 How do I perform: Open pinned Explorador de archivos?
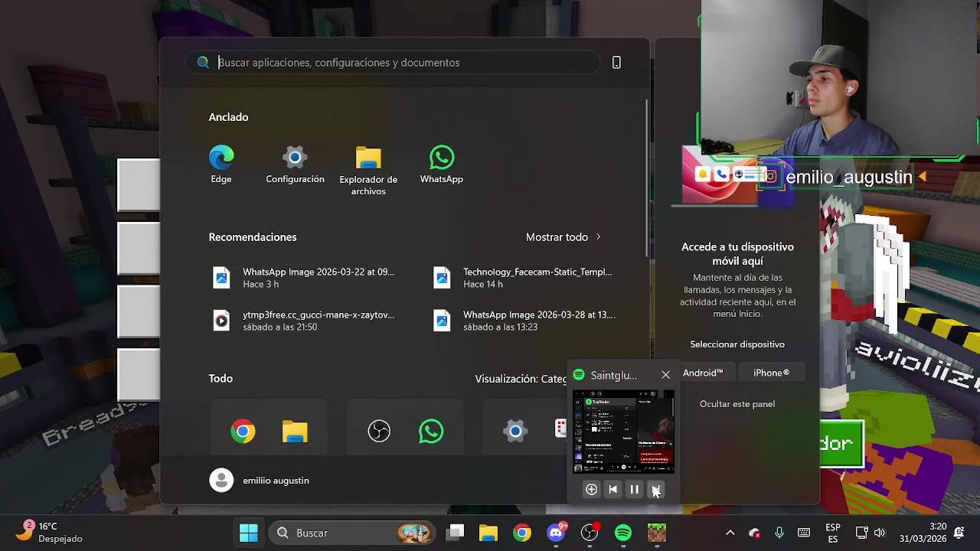click(x=368, y=171)
